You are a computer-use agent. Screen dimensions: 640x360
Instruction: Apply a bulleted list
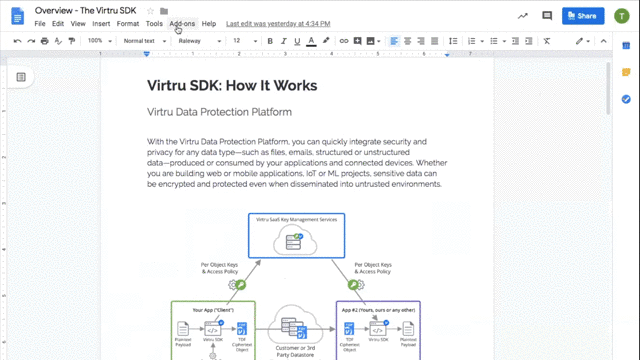click(x=494, y=41)
